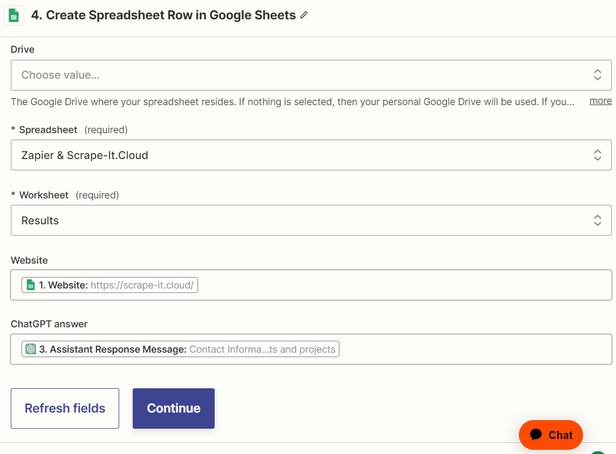
Task: Open the Spreadsheet dropdown via its arrow control
Action: click(x=597, y=155)
